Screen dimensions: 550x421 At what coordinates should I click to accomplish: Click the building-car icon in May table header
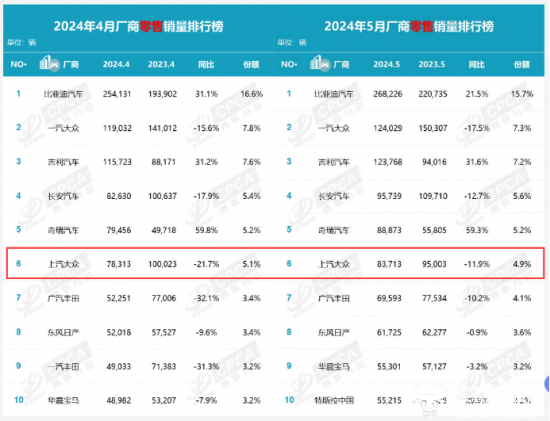(x=320, y=64)
